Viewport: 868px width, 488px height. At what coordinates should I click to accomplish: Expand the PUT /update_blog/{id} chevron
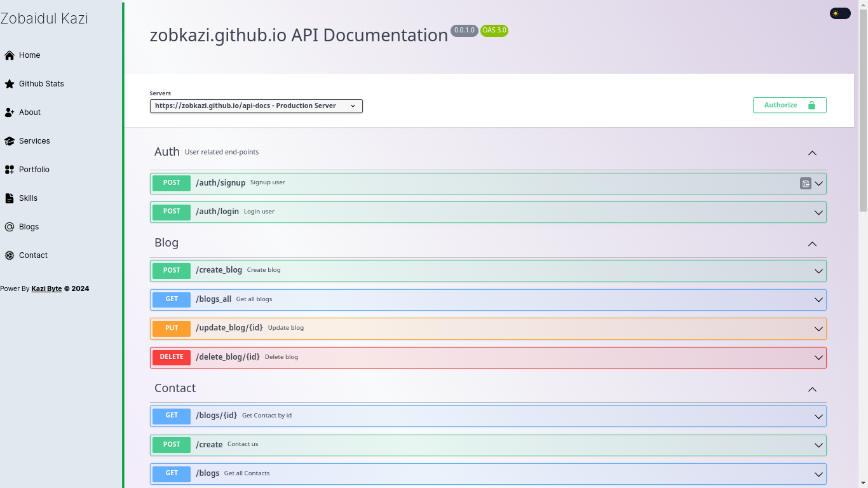(x=819, y=329)
